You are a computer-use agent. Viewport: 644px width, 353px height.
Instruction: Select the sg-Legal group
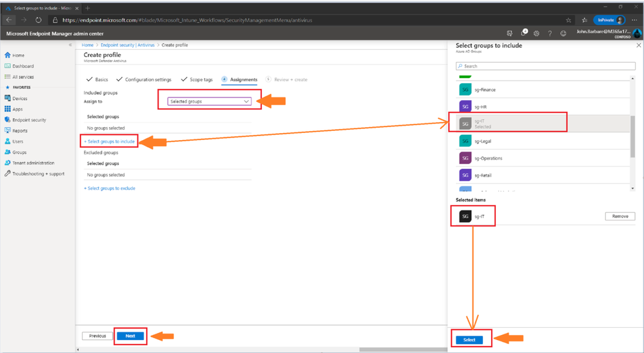coord(543,141)
